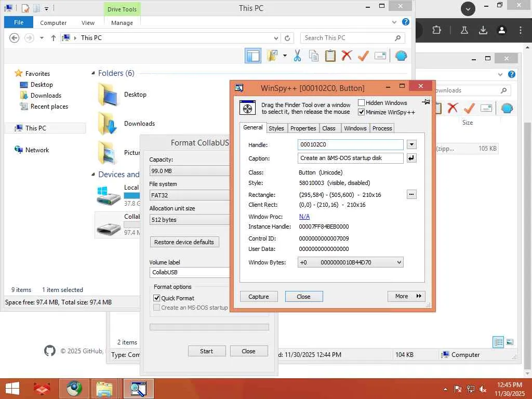Uncheck the Quick Format checkbox

pos(156,298)
